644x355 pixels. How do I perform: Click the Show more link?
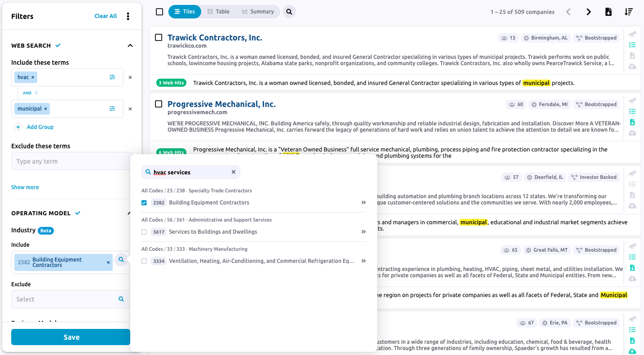[x=25, y=187]
